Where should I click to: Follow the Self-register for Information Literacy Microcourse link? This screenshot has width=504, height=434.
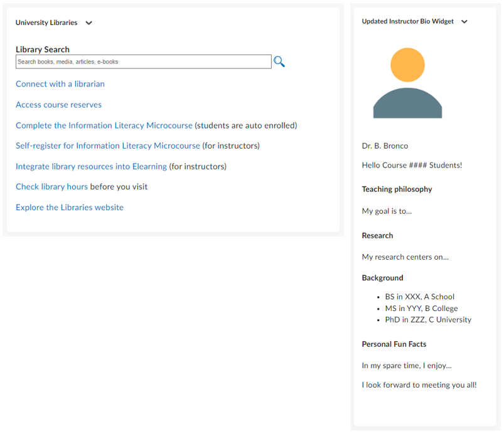[x=108, y=146]
